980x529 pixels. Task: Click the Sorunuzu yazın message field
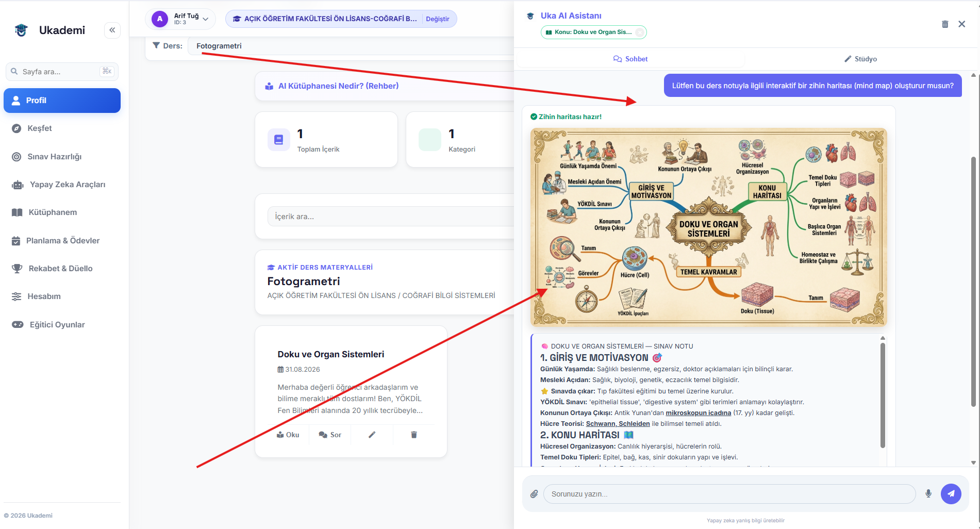tap(729, 494)
